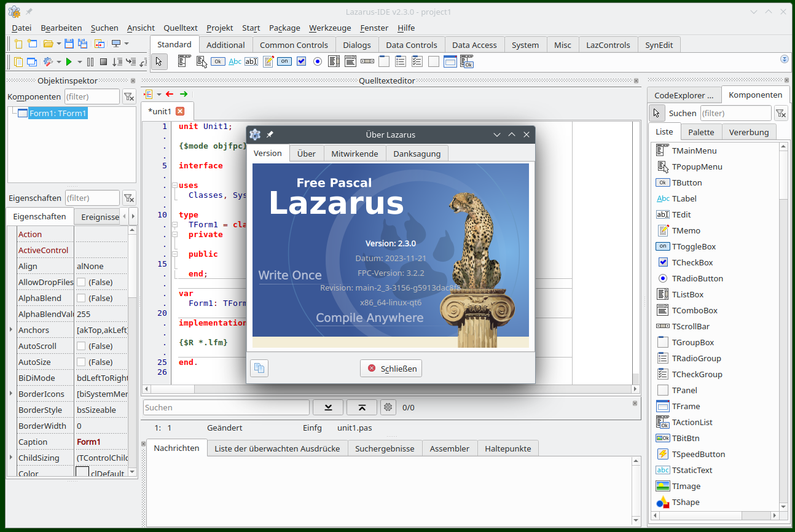Switch to Additional component palette tab
Viewport: 795px width, 532px height.
point(225,45)
